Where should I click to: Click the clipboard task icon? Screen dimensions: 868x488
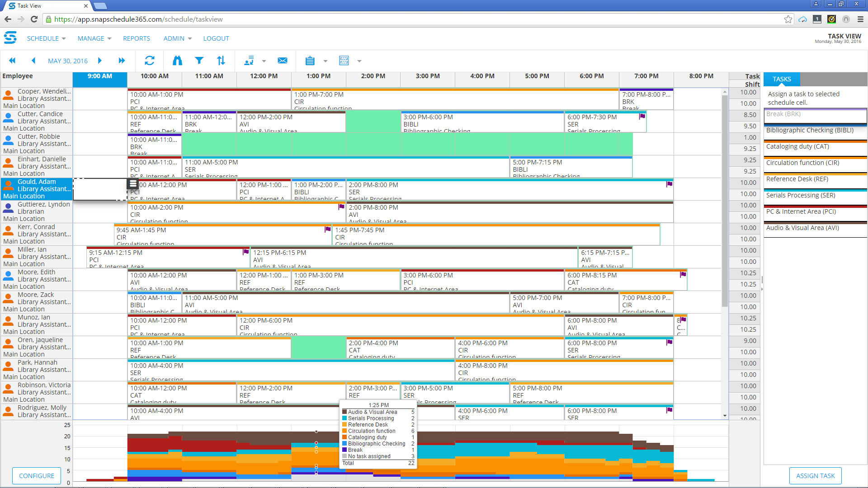click(x=310, y=61)
